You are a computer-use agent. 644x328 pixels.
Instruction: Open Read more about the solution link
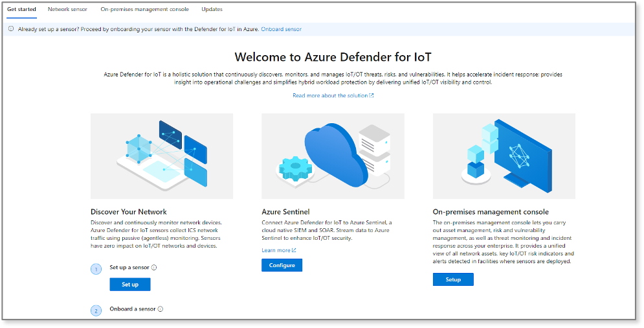(330, 95)
